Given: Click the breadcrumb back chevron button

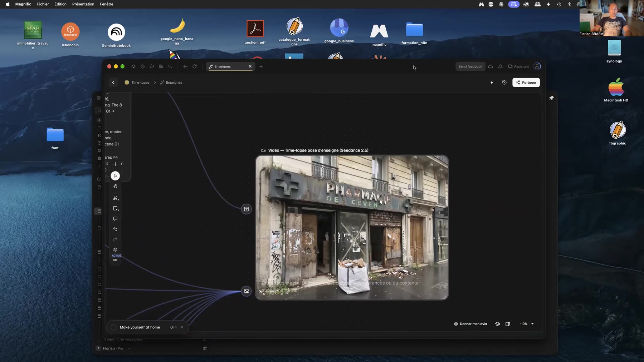Looking at the screenshot, I should coord(113,83).
